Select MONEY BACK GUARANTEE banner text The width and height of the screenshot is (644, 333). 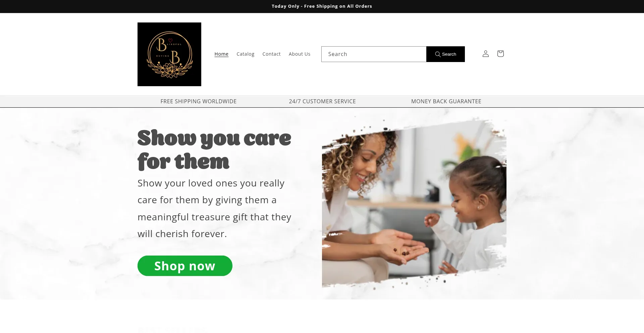pos(446,101)
